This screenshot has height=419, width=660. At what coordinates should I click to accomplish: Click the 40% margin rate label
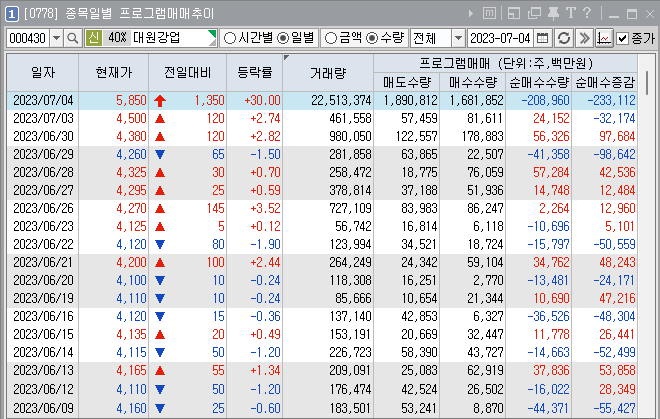117,38
